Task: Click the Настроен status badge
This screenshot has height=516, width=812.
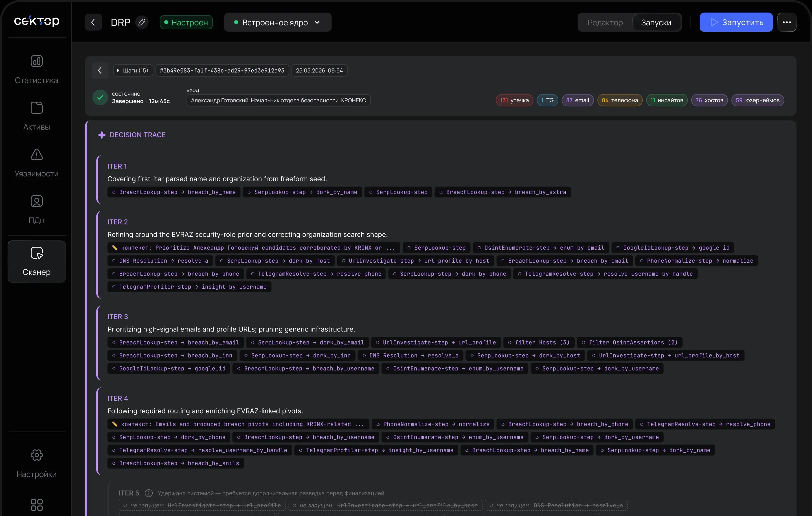Action: [x=186, y=22]
